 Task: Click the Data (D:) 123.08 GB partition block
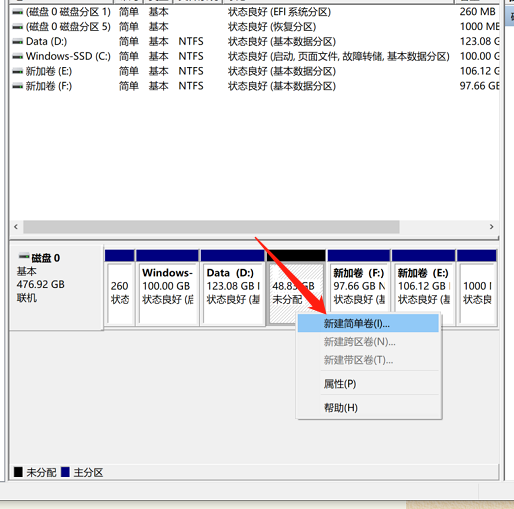click(x=233, y=288)
